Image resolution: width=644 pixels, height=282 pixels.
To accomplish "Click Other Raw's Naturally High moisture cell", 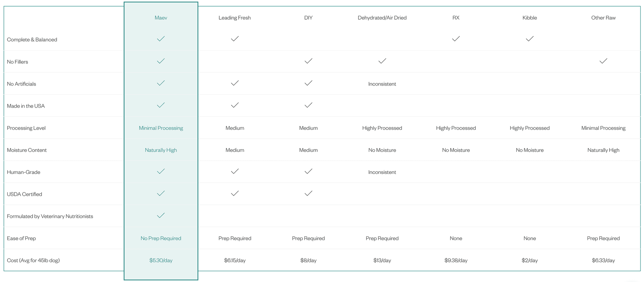I will point(603,150).
